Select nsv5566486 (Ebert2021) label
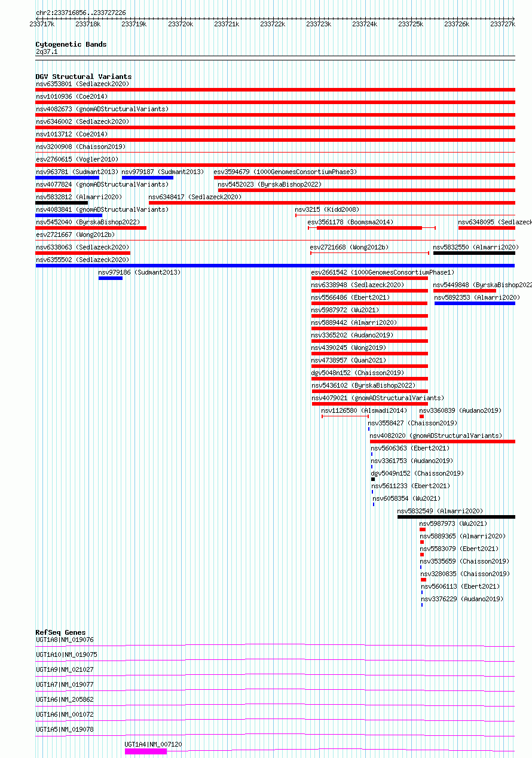 click(351, 297)
